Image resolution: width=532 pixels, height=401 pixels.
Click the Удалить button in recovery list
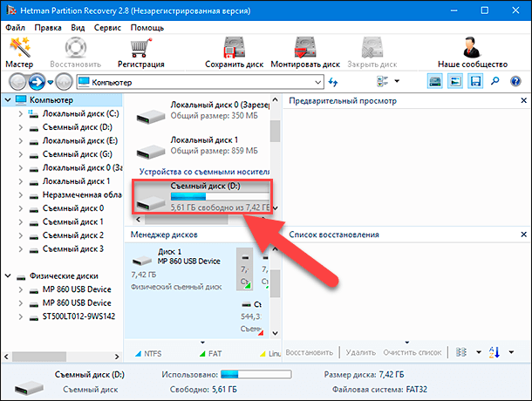tap(361, 352)
